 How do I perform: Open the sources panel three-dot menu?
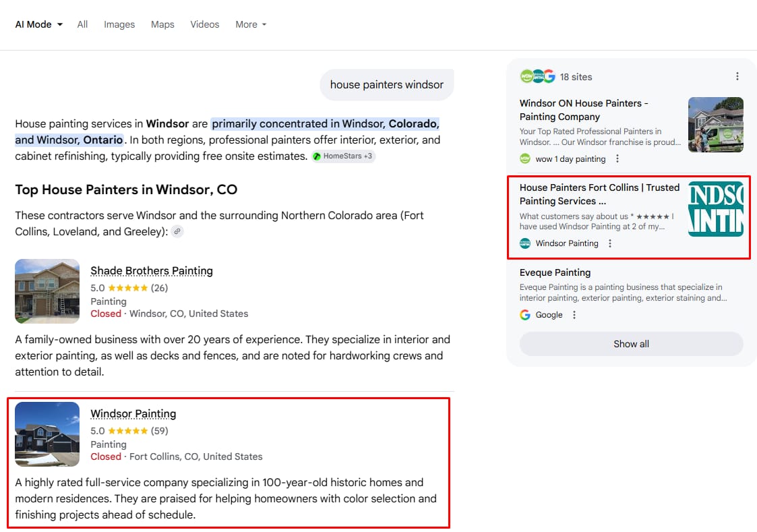pos(737,76)
